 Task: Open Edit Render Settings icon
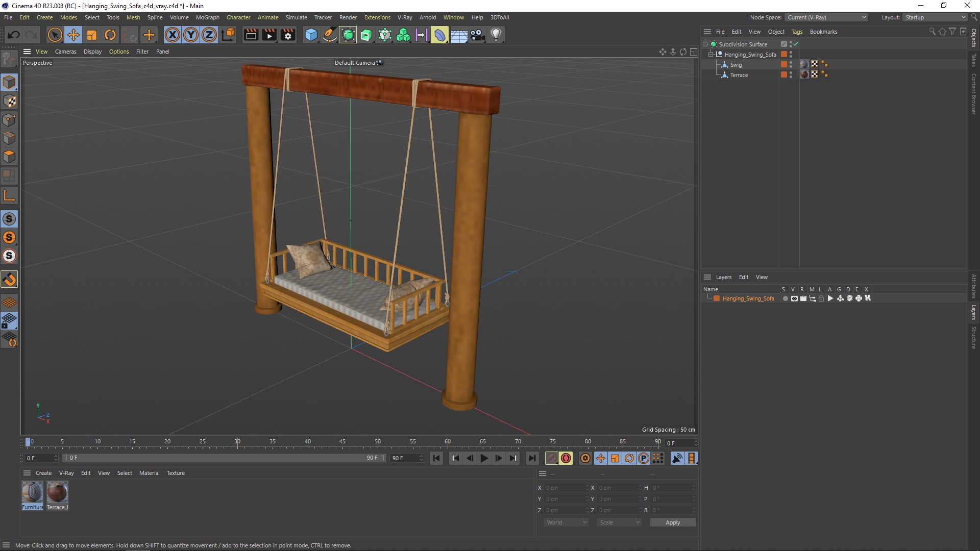[288, 35]
